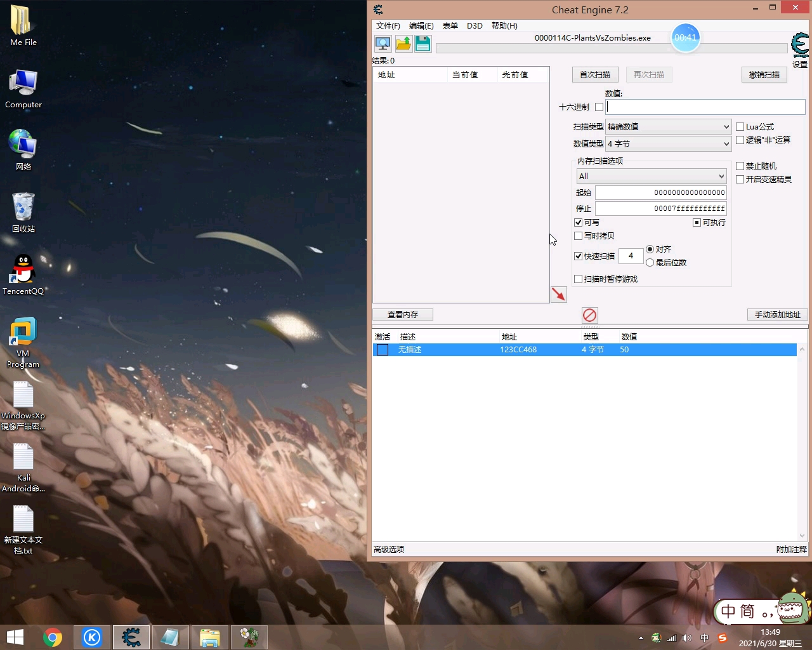Enable the 十六进制 hex checkbox

pyautogui.click(x=599, y=107)
